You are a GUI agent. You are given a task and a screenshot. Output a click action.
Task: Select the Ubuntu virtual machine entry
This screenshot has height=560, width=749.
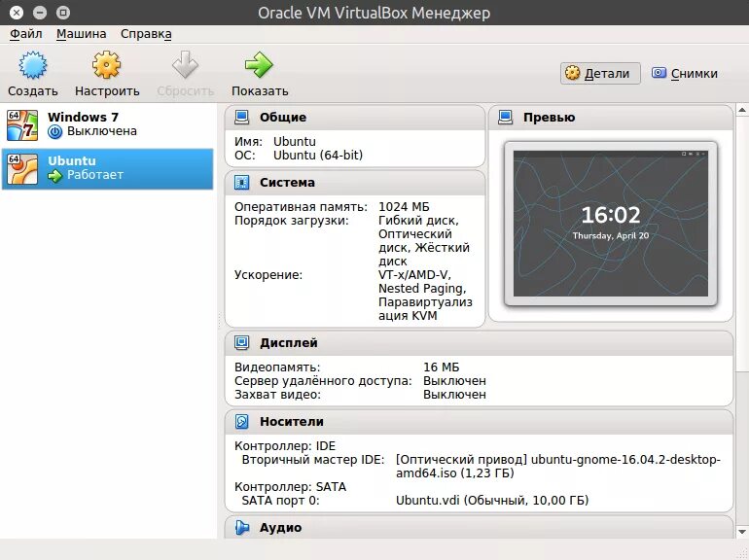click(108, 169)
